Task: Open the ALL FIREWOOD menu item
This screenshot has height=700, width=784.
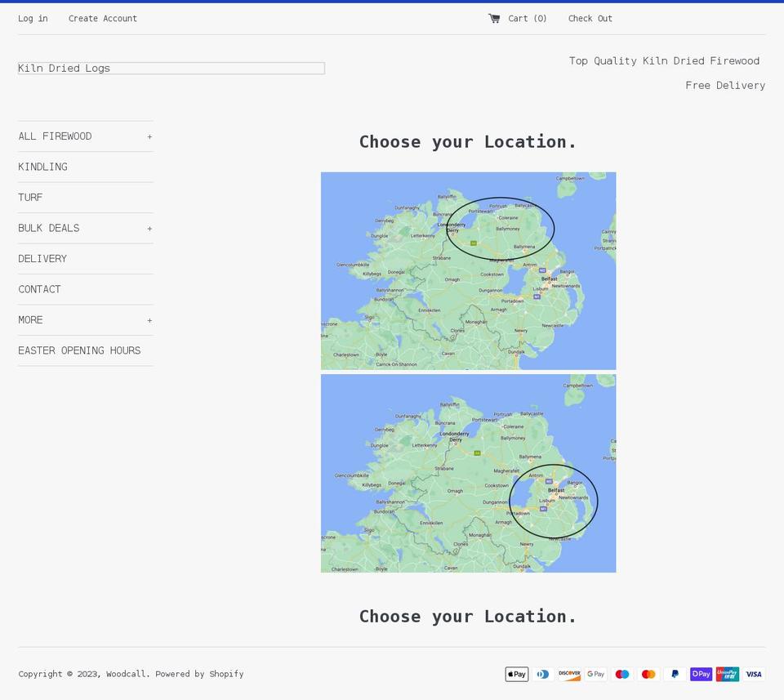Action: click(x=55, y=136)
